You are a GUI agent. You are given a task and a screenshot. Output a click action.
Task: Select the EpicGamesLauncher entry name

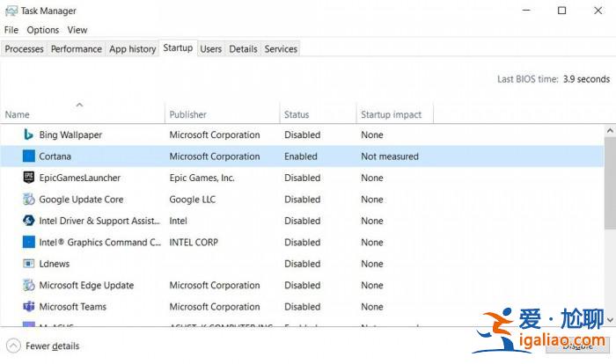coord(80,178)
